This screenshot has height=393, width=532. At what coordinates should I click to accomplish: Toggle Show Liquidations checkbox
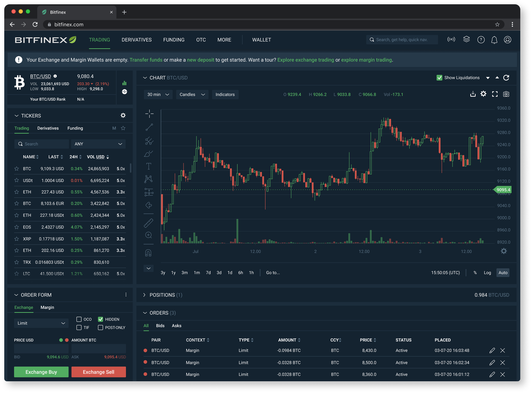tap(439, 78)
